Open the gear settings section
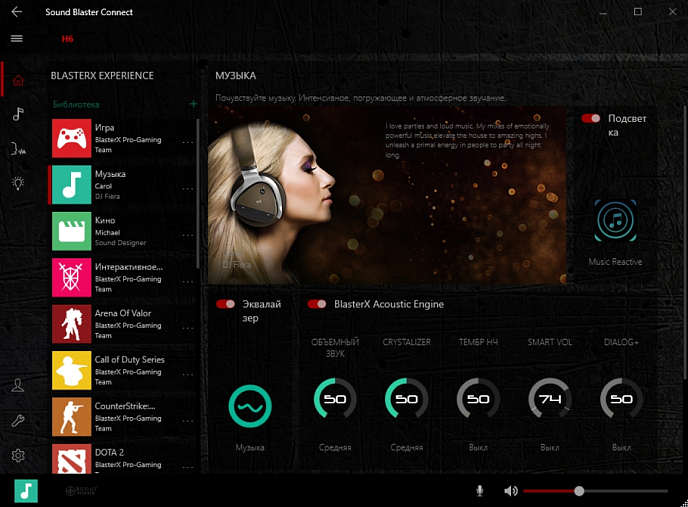Screen dimensions: 688x507 (x=17, y=456)
